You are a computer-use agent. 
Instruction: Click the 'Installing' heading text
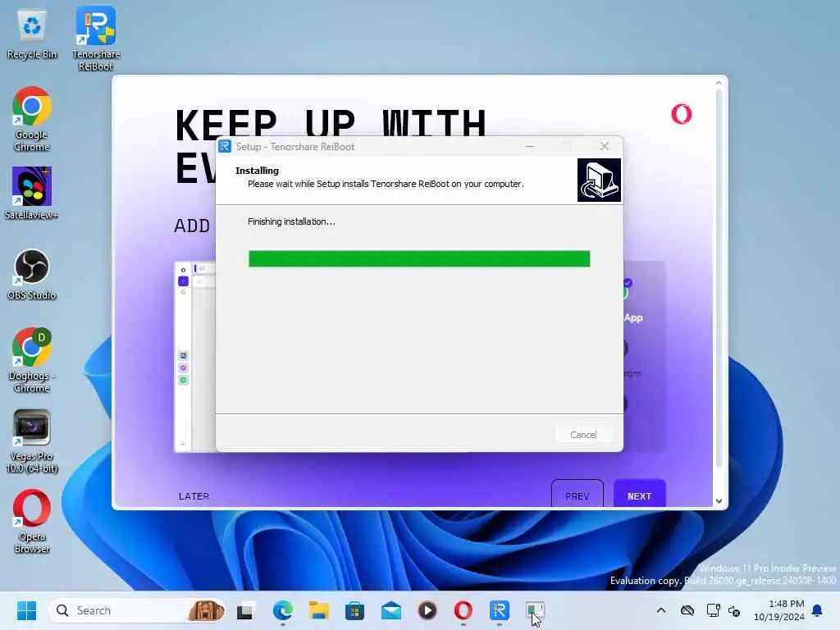tap(257, 171)
